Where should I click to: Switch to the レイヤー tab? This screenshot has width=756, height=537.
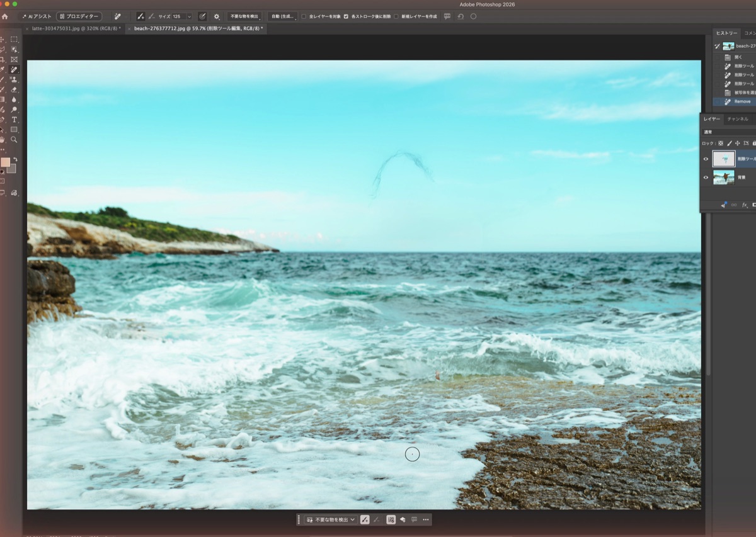pyautogui.click(x=712, y=119)
